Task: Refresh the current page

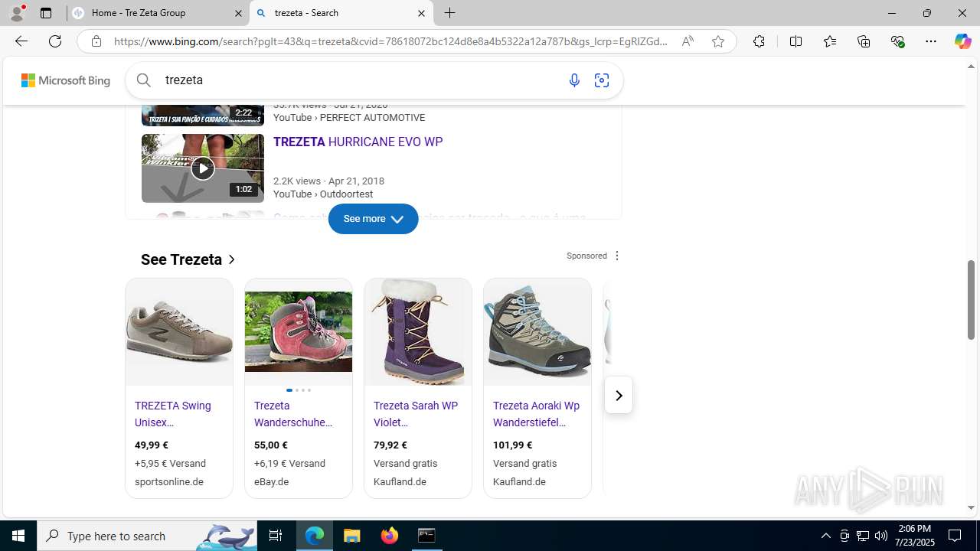Action: click(x=55, y=41)
